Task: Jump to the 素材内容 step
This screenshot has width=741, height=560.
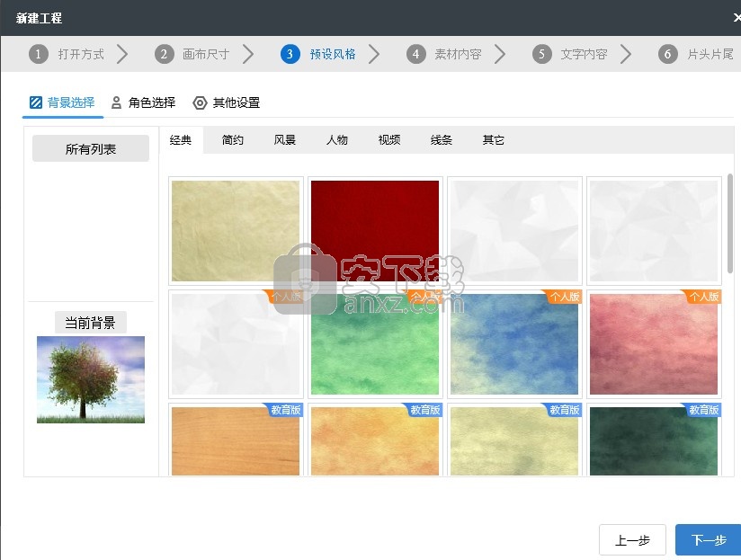Action: (x=458, y=54)
